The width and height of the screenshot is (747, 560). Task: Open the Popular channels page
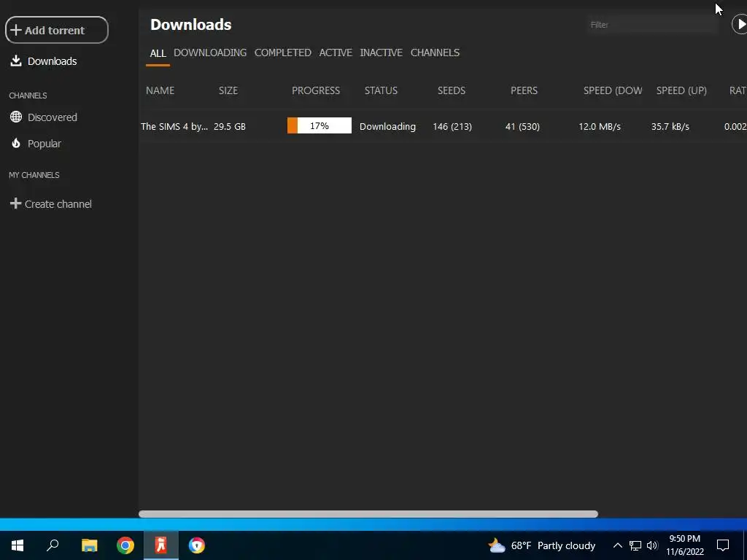pos(36,144)
